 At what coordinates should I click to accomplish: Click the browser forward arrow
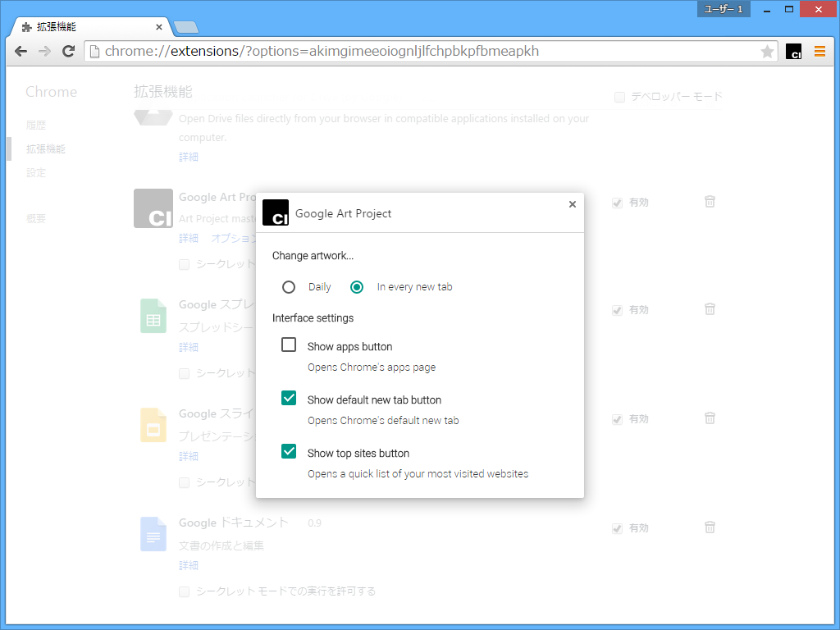coord(44,52)
